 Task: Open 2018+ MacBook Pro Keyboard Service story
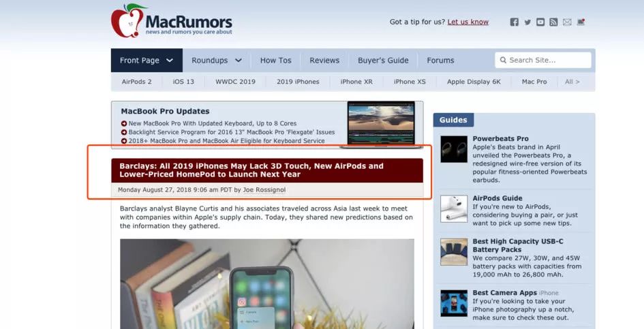[226, 141]
